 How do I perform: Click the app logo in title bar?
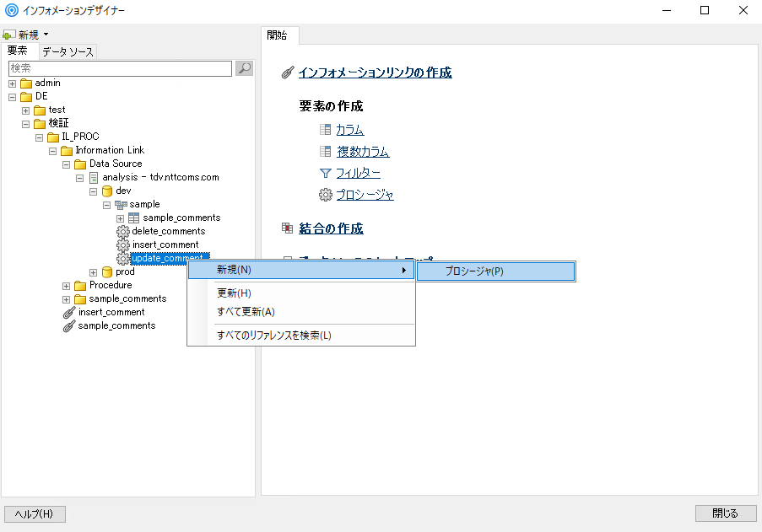tap(11, 10)
